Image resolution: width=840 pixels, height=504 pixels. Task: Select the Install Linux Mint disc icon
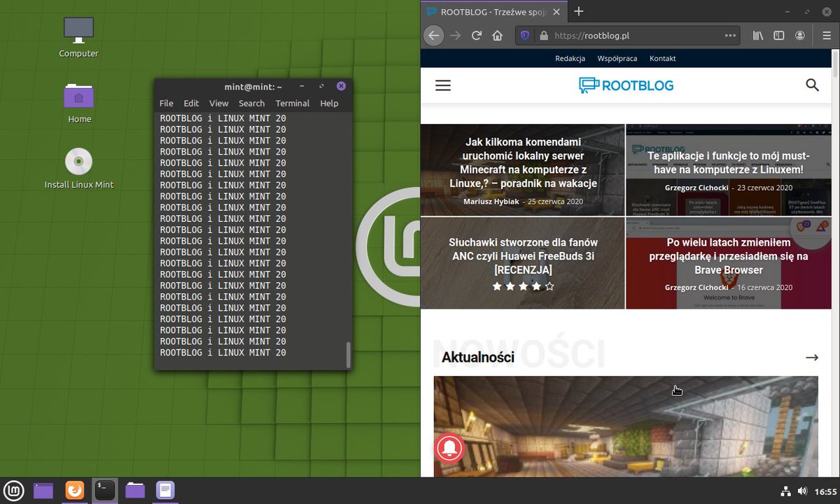[78, 169]
